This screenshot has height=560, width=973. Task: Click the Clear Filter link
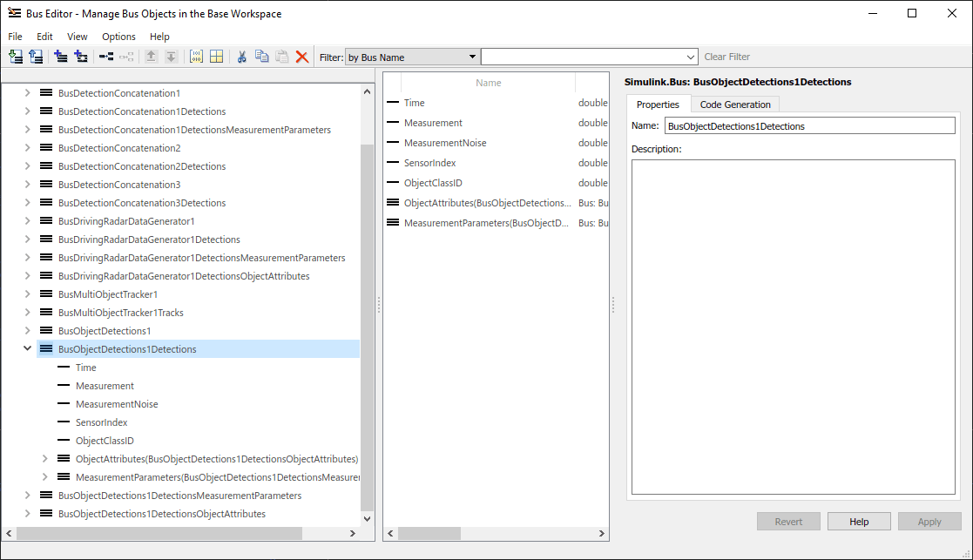(x=726, y=57)
